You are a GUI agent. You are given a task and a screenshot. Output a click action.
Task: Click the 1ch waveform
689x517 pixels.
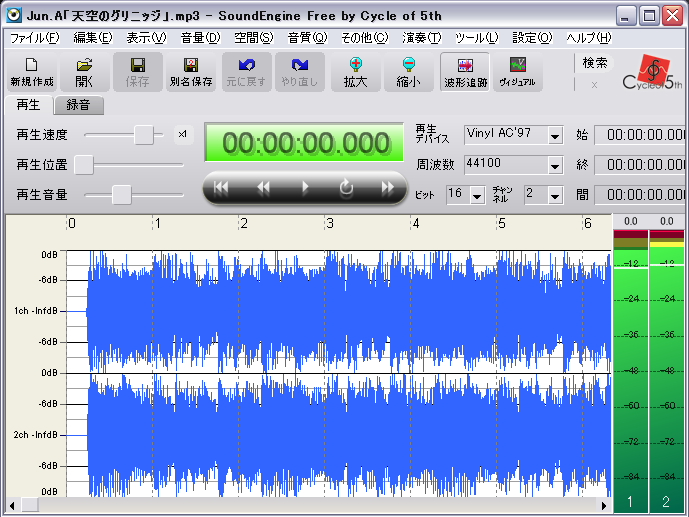coord(338,311)
